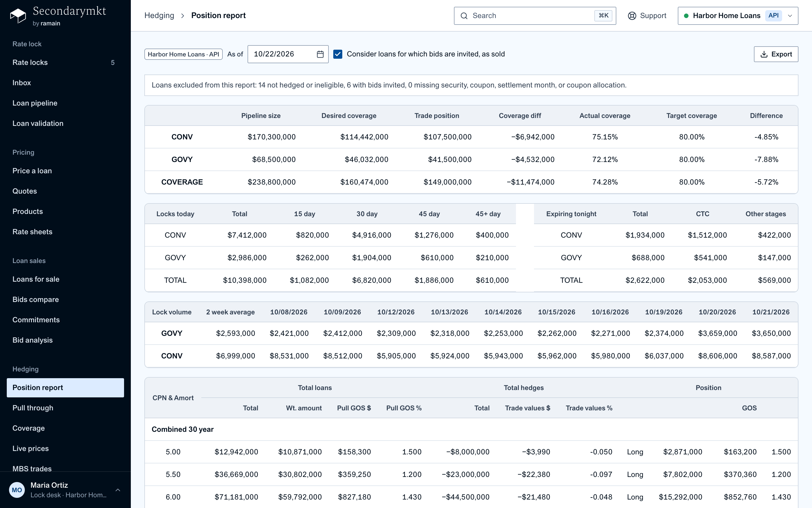The height and width of the screenshot is (508, 812).
Task: Select Position report in the sidebar
Action: (x=65, y=388)
